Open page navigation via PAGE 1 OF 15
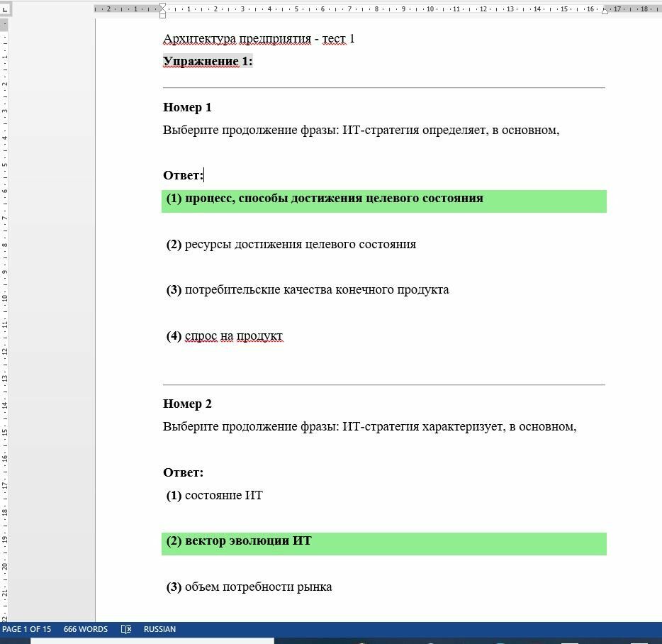 click(x=27, y=629)
